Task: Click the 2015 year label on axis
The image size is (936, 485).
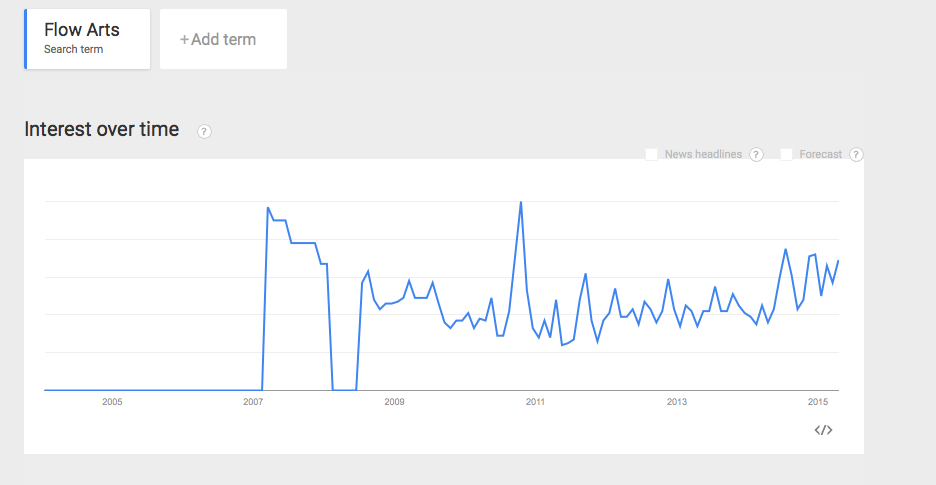Action: [818, 402]
